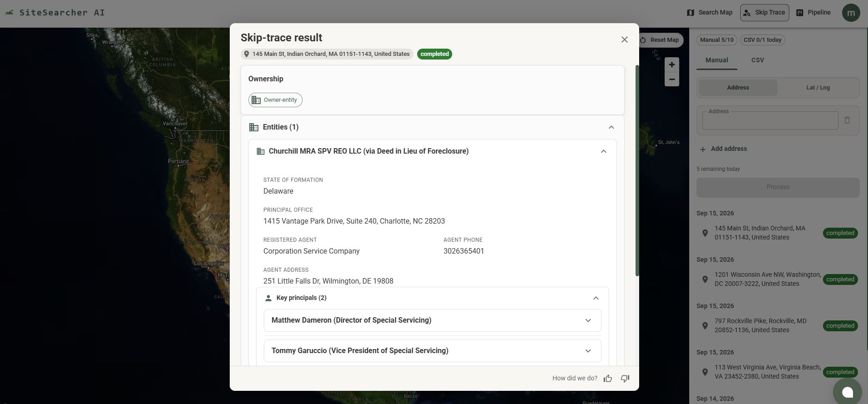Click the agent phone 3026365401

tap(464, 251)
